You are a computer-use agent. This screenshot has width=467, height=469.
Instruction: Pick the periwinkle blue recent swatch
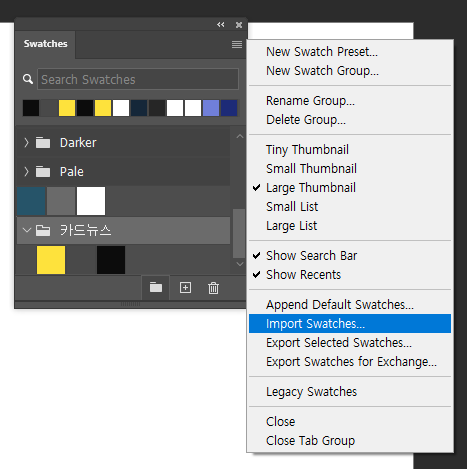point(211,108)
